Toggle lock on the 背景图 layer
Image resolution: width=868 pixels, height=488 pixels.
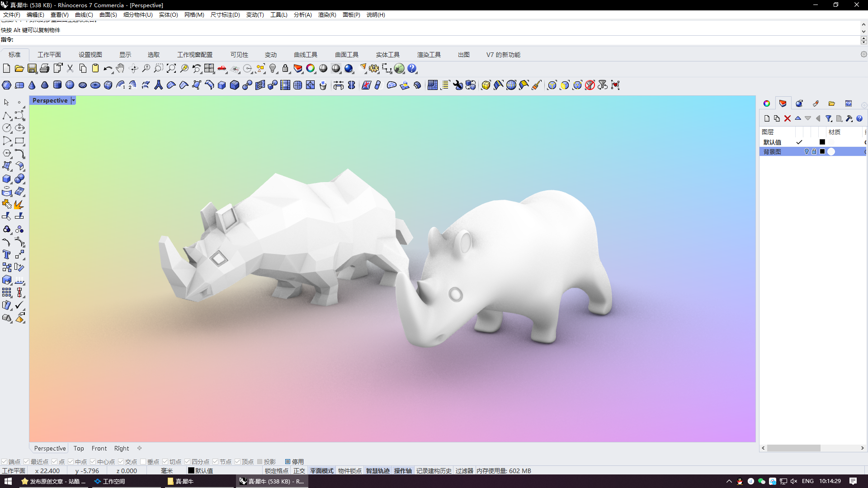(x=814, y=152)
